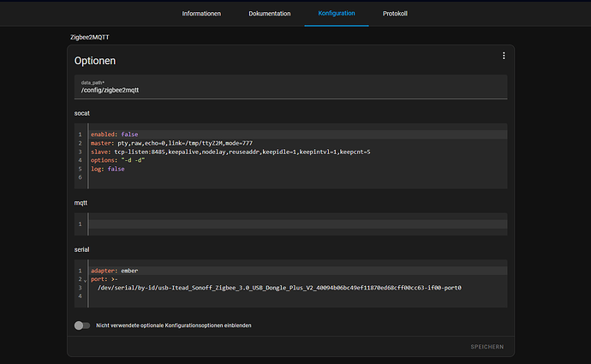
Task: Click the 'adapter: ember' line
Action: (298, 271)
